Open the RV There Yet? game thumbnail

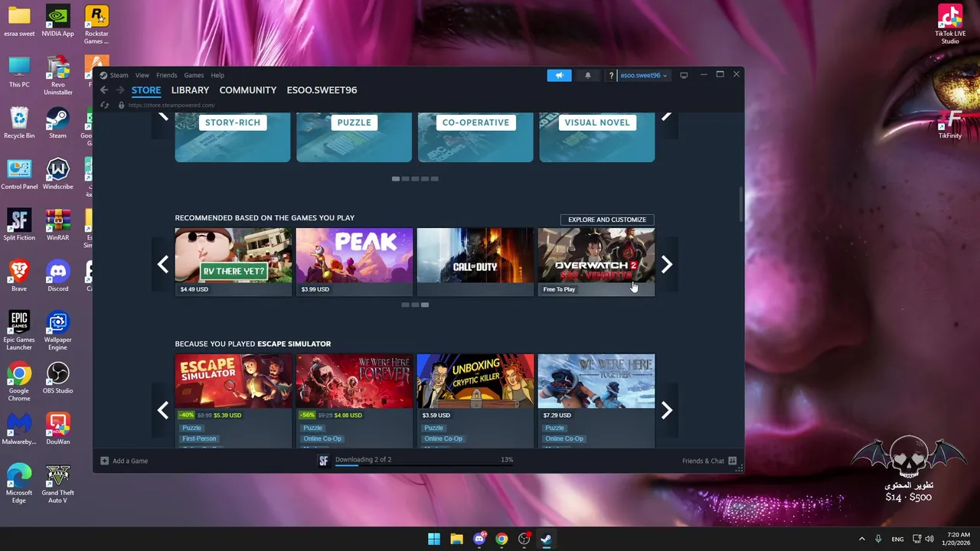(x=233, y=256)
